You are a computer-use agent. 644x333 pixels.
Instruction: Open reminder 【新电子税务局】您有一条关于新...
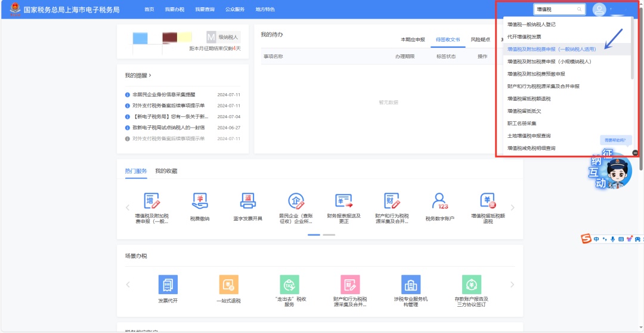pyautogui.click(x=171, y=117)
